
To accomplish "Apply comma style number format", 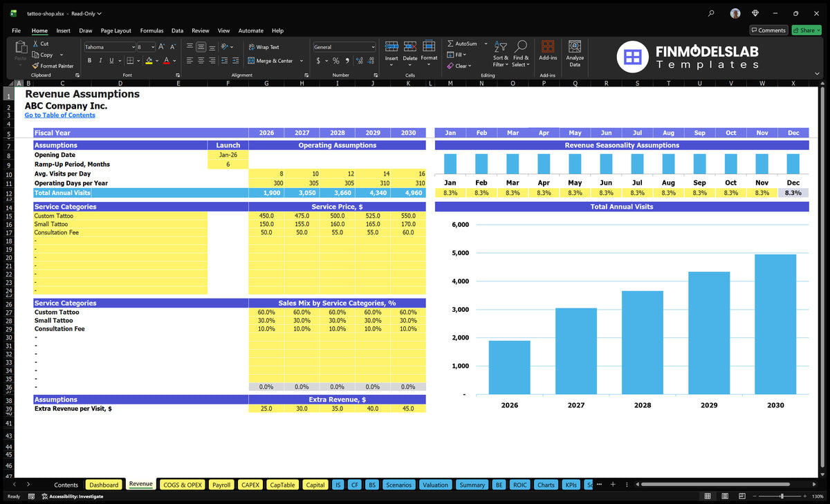I will [346, 61].
